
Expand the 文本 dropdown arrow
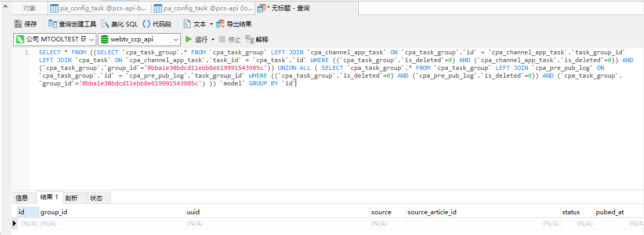pyautogui.click(x=211, y=24)
